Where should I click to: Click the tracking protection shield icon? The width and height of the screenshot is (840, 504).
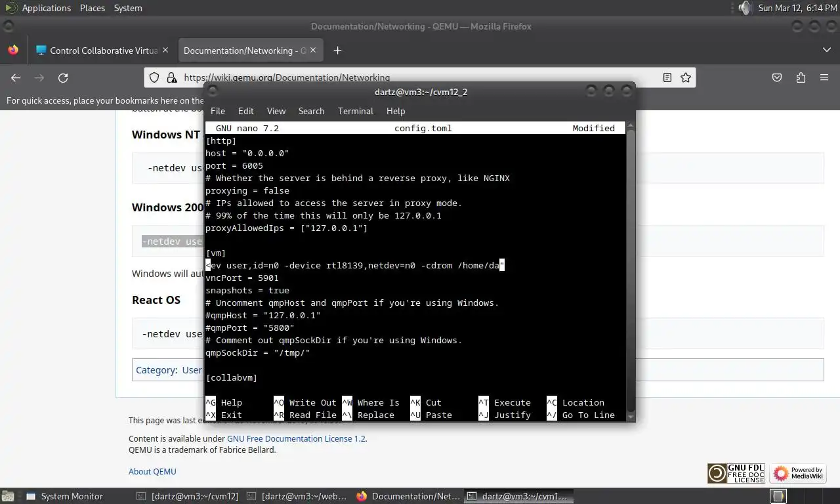154,77
